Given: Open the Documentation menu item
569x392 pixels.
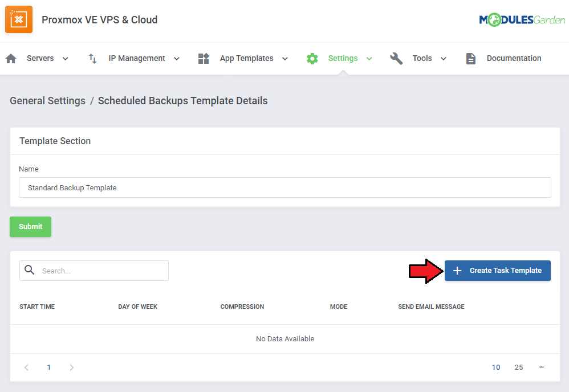Looking at the screenshot, I should point(514,58).
